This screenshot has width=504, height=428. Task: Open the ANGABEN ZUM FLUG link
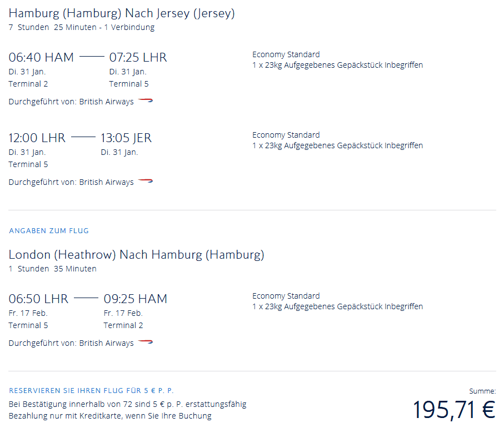[48, 230]
